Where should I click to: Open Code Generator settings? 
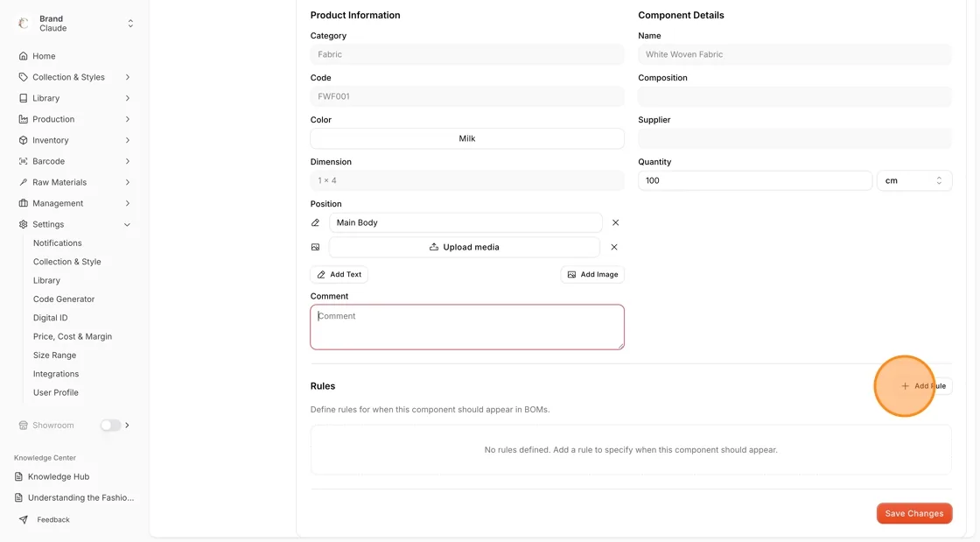(x=64, y=299)
